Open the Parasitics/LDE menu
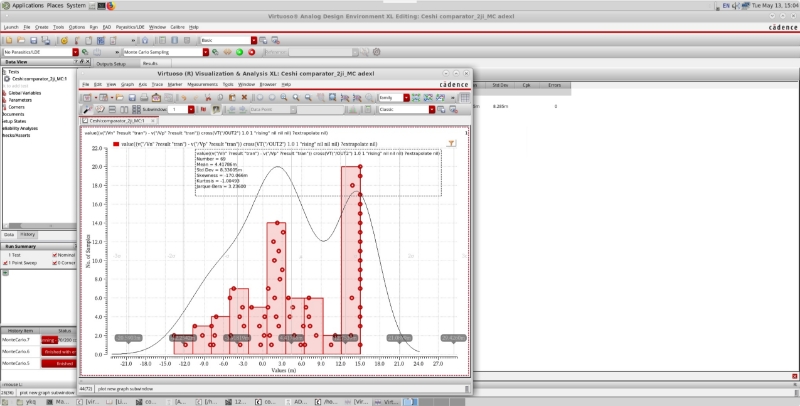 130,27
